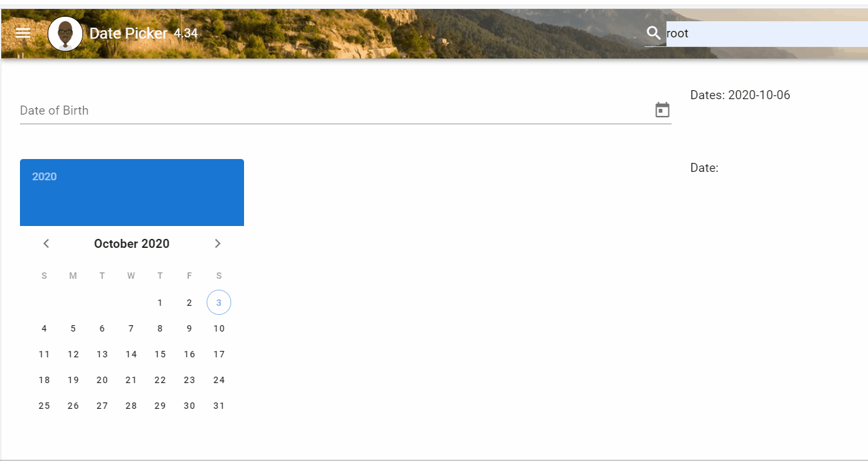The height and width of the screenshot is (461, 868).
Task: Choose day 22 in date grid
Action: tap(160, 380)
